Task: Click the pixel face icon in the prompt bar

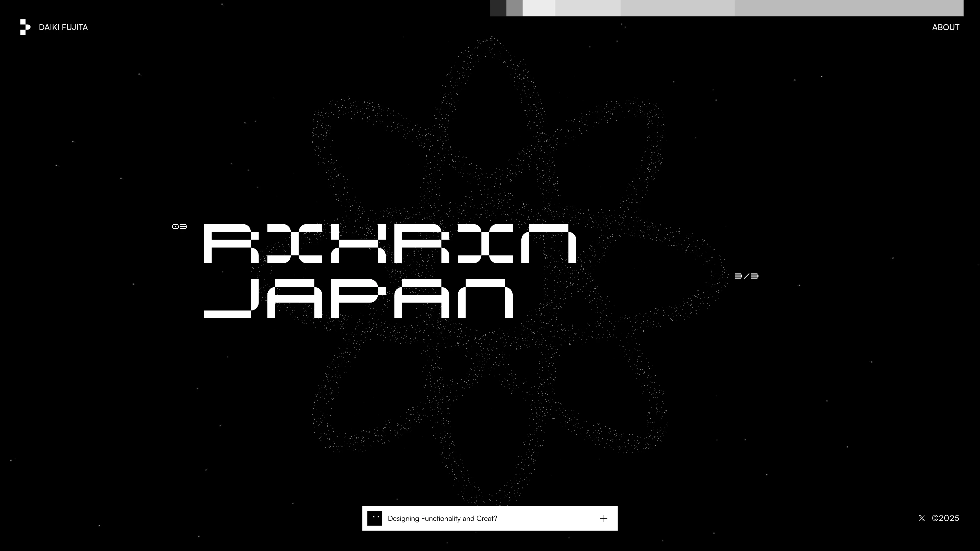Action: coord(375,518)
